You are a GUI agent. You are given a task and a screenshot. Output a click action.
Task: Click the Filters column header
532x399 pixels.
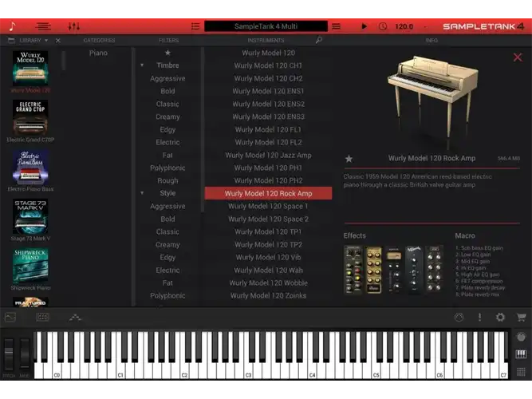click(168, 41)
